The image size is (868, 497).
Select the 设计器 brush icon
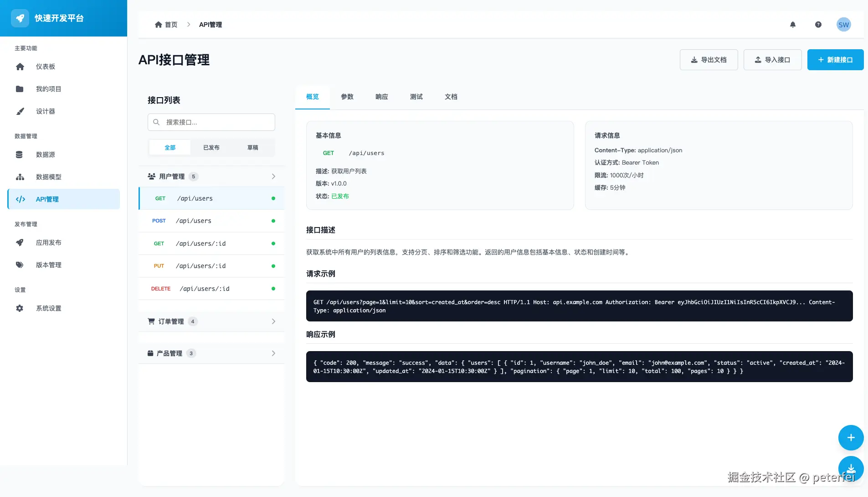point(20,111)
